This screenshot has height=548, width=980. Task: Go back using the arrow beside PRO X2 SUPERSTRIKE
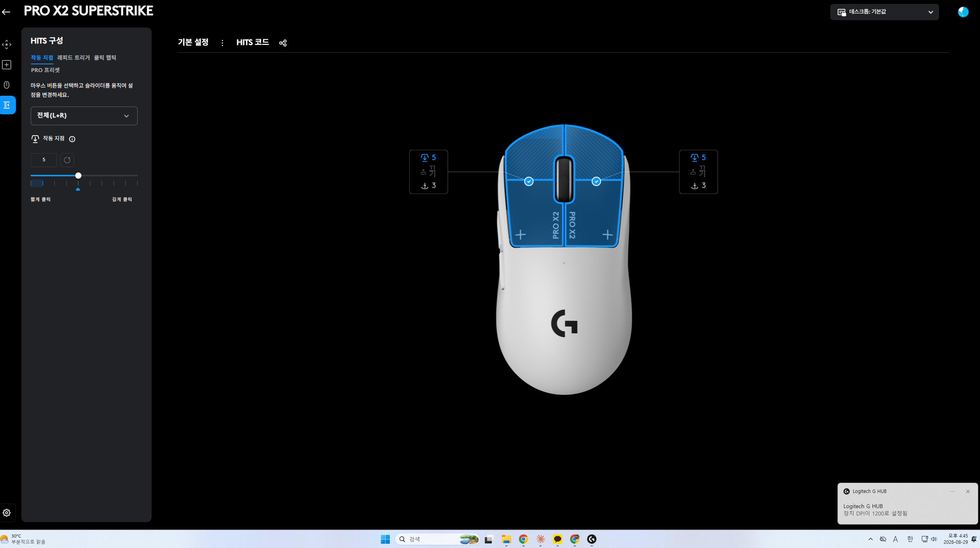point(6,12)
